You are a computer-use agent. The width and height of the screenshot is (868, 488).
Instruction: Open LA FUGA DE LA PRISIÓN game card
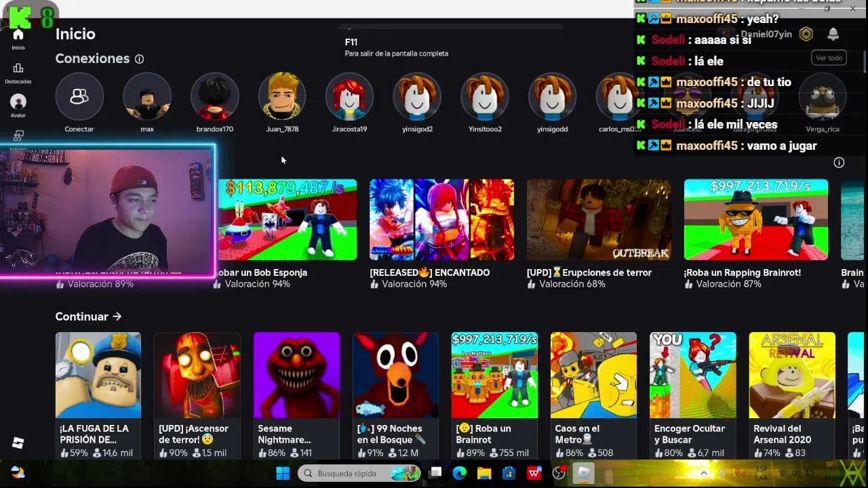(x=98, y=396)
